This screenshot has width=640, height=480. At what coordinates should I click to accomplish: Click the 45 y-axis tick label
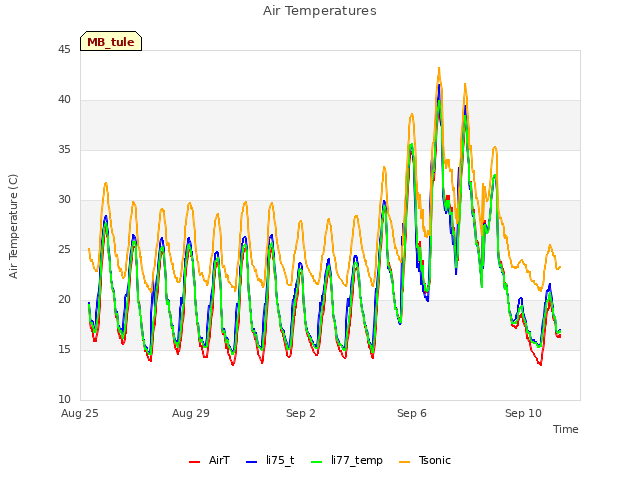pos(64,49)
